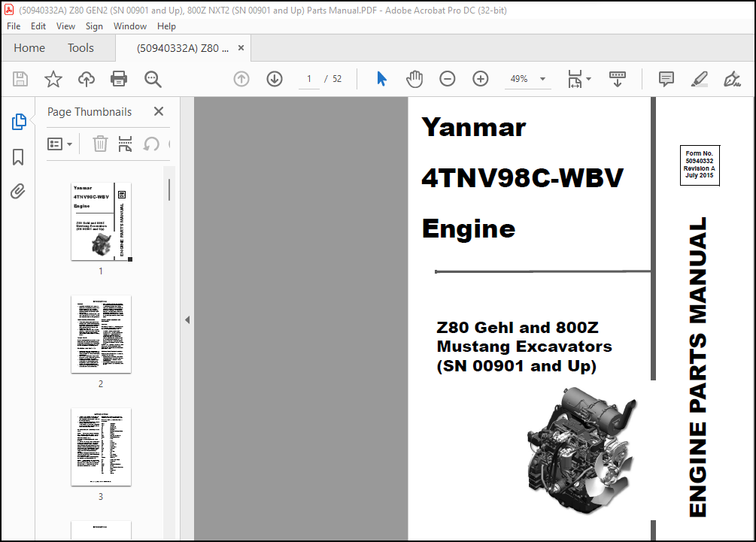Viewport: 756px width, 542px height.
Task: Upload file with cloud arrow icon
Action: (87, 78)
